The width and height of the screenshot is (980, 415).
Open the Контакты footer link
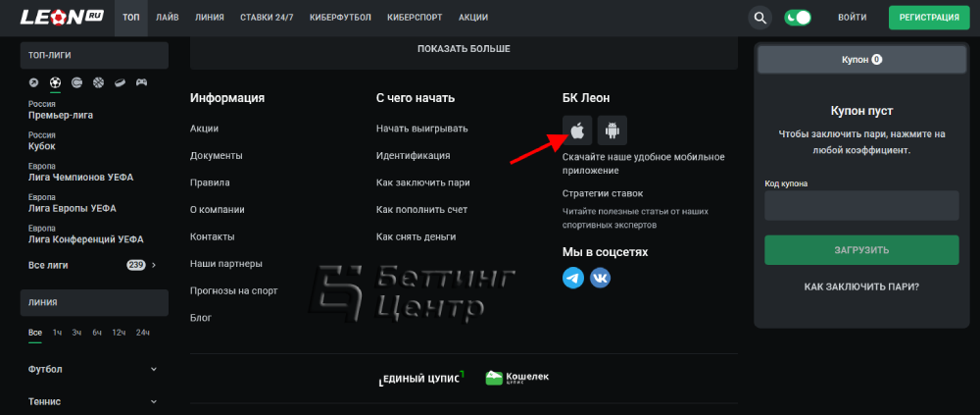213,236
